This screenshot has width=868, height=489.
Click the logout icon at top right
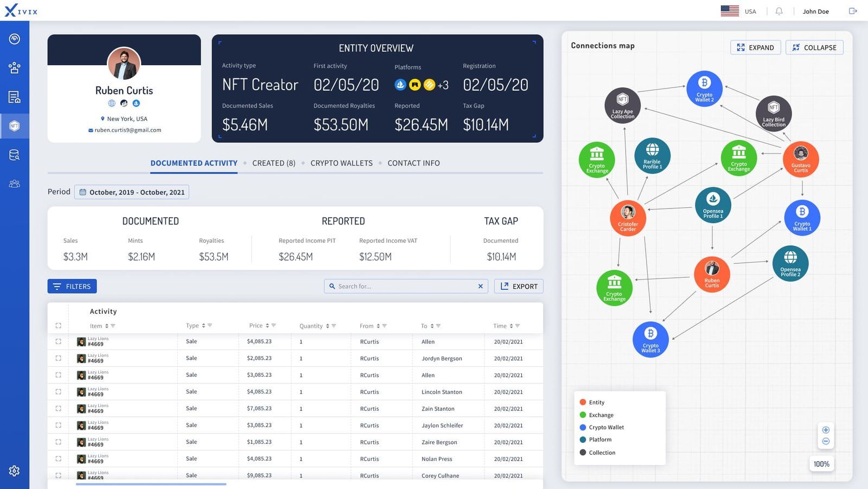coord(853,10)
